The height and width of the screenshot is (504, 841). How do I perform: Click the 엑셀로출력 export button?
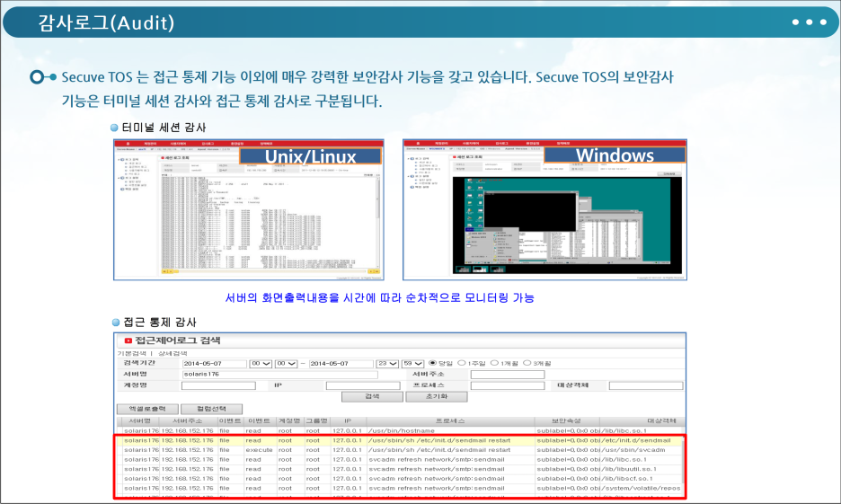[x=147, y=409]
